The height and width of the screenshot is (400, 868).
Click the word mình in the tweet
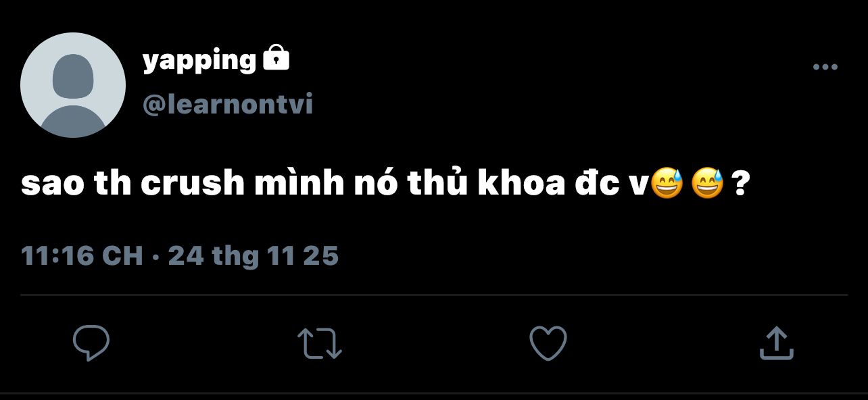pos(298,184)
